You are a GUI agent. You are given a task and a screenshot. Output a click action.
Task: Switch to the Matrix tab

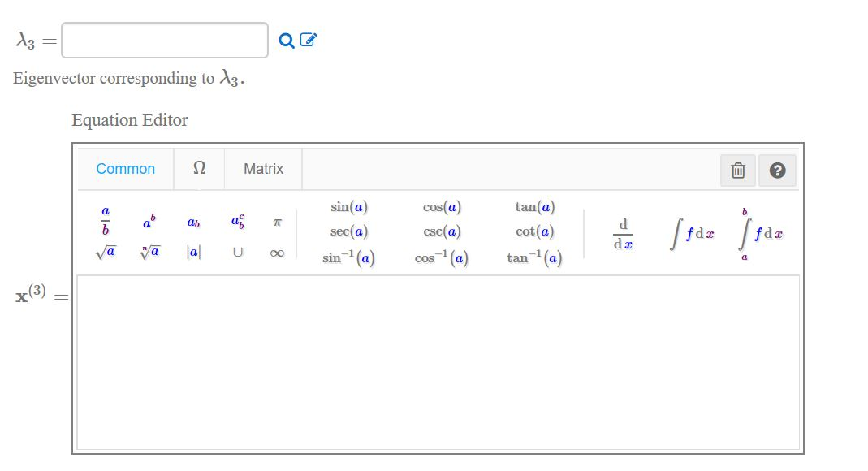(x=263, y=169)
